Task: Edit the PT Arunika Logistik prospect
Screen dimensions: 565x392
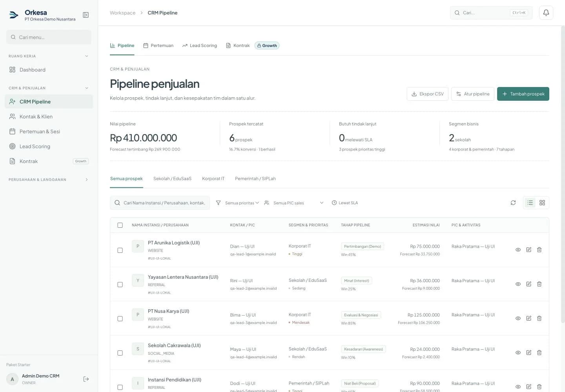Action: [x=529, y=250]
